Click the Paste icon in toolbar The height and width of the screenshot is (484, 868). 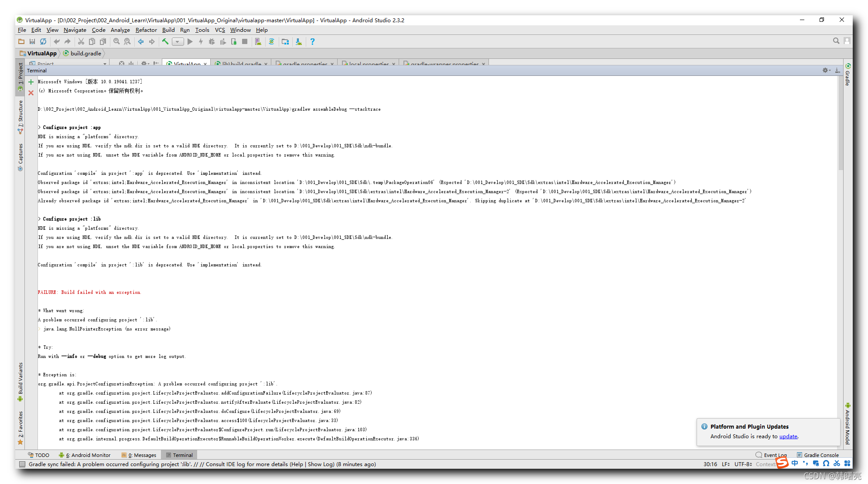tap(103, 41)
